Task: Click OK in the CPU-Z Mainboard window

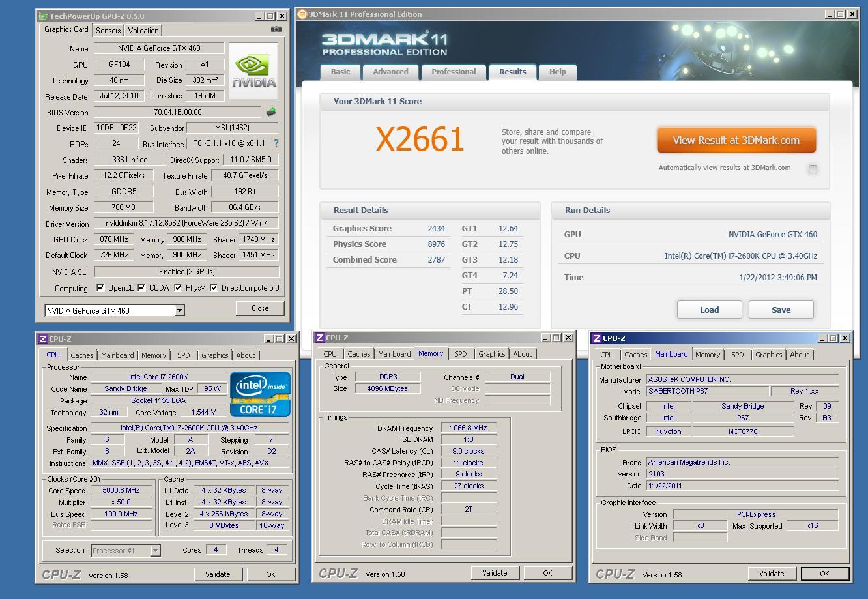Action: [824, 574]
